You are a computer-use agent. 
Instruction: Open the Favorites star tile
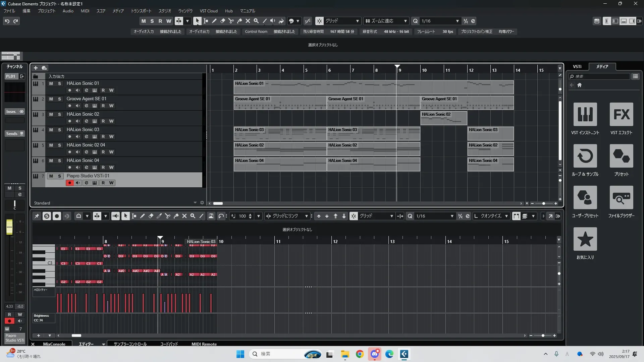(x=585, y=239)
